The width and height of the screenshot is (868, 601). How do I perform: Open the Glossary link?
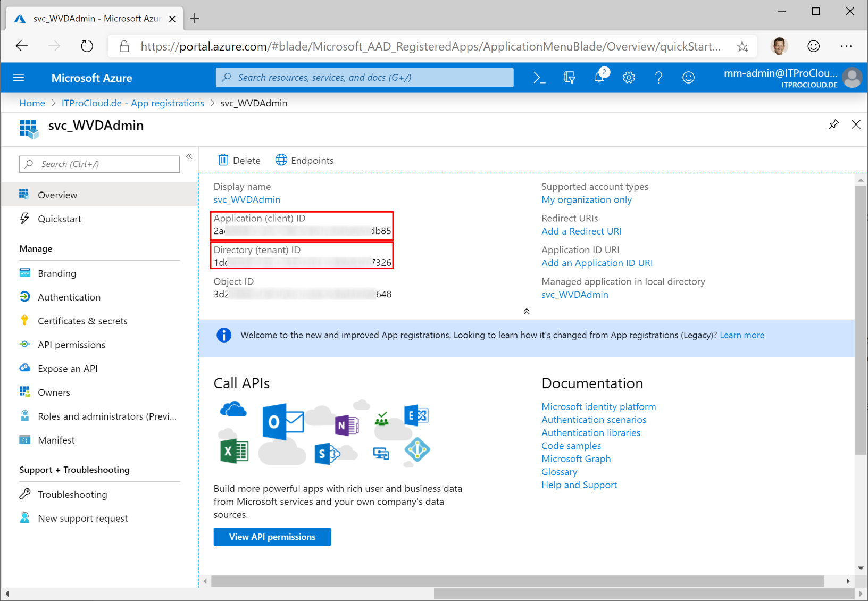560,472
